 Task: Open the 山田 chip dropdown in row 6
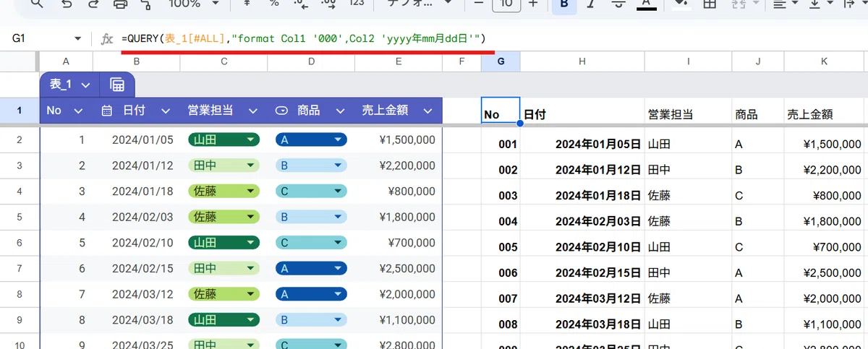click(250, 243)
